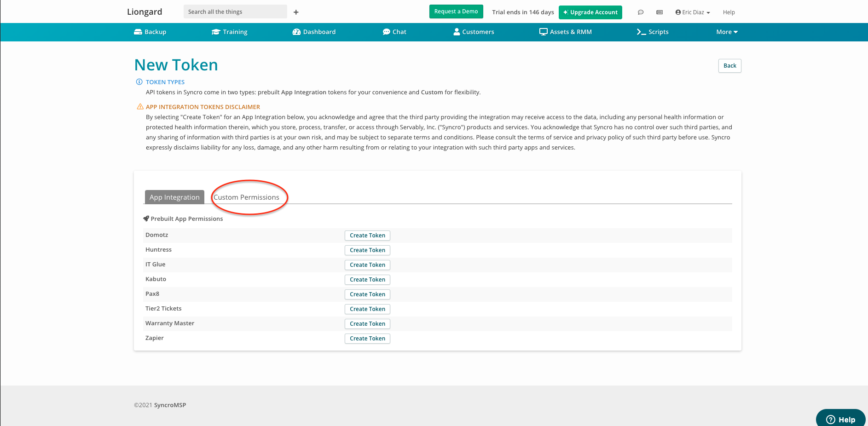Go to Assets & RMM
This screenshot has width=868, height=426.
pyautogui.click(x=566, y=32)
